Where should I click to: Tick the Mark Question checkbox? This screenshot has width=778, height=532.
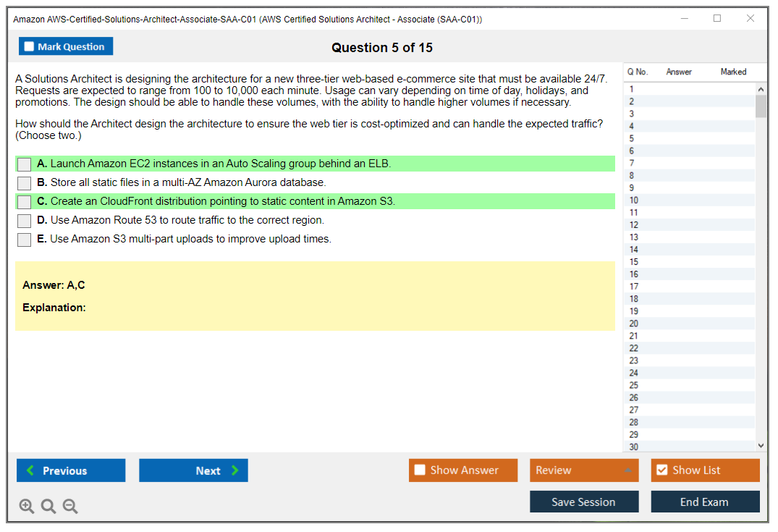tap(30, 47)
